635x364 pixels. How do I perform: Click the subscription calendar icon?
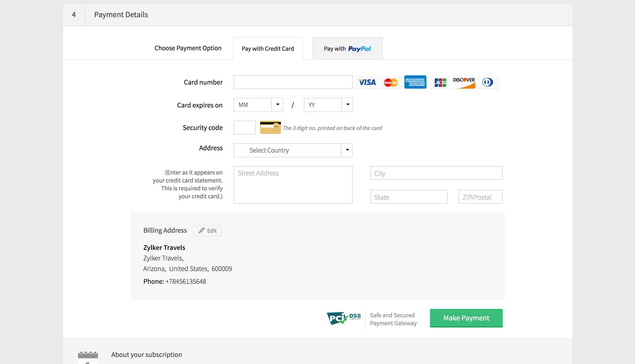tap(88, 357)
